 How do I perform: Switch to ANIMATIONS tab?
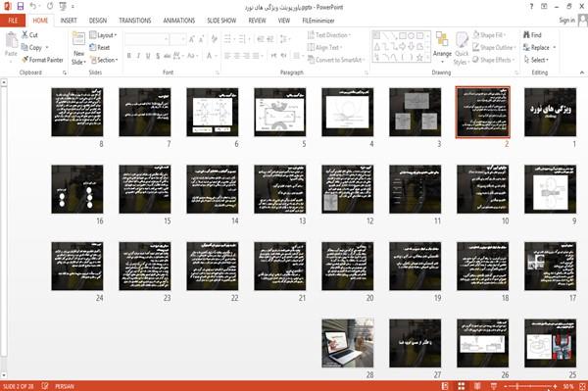coord(179,21)
